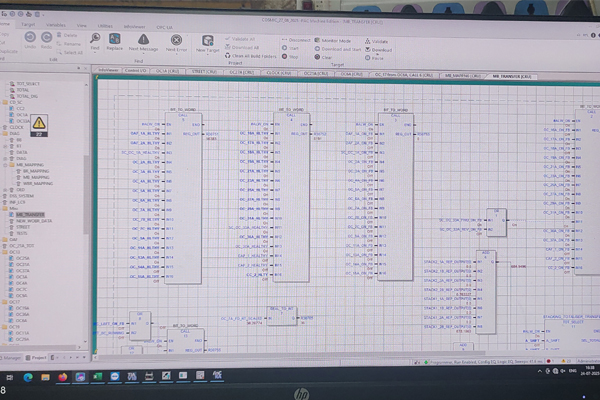Click Select All in Edit group

pos(70,52)
